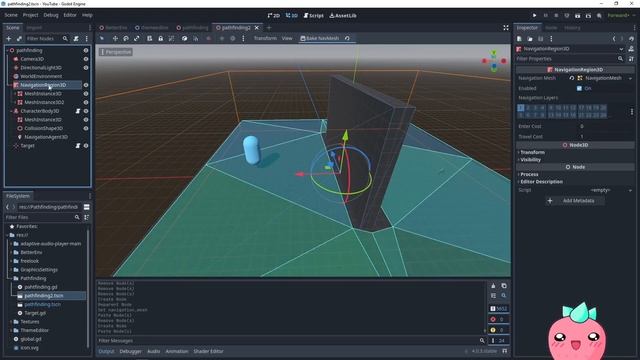This screenshot has height=360, width=640.
Task: Open the Perspective view menu
Action: tap(116, 52)
